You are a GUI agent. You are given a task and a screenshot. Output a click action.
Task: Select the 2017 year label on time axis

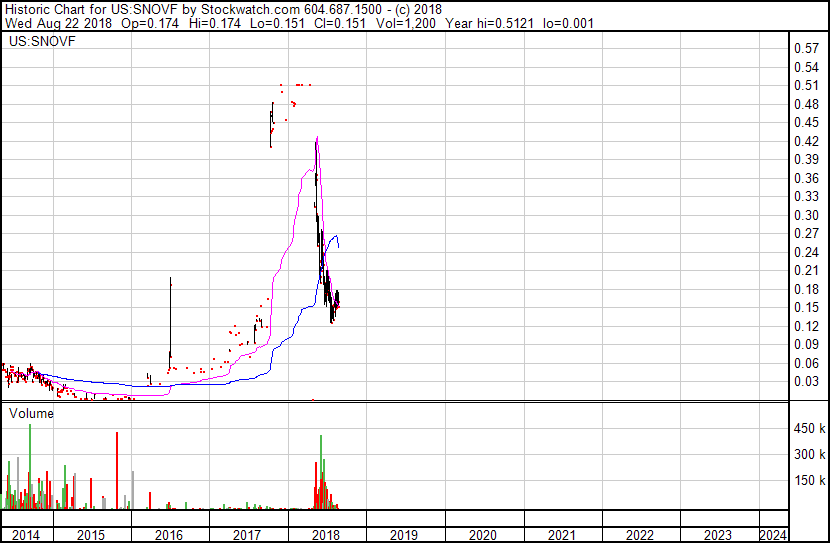247,535
